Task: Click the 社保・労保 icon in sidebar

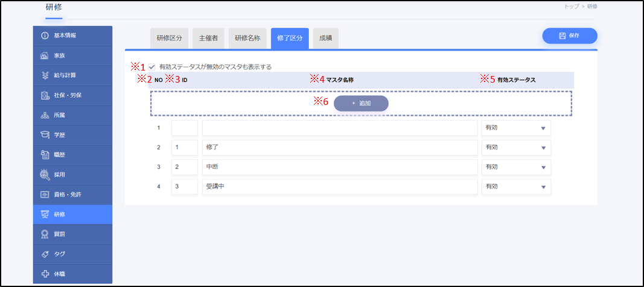Action: (45, 95)
